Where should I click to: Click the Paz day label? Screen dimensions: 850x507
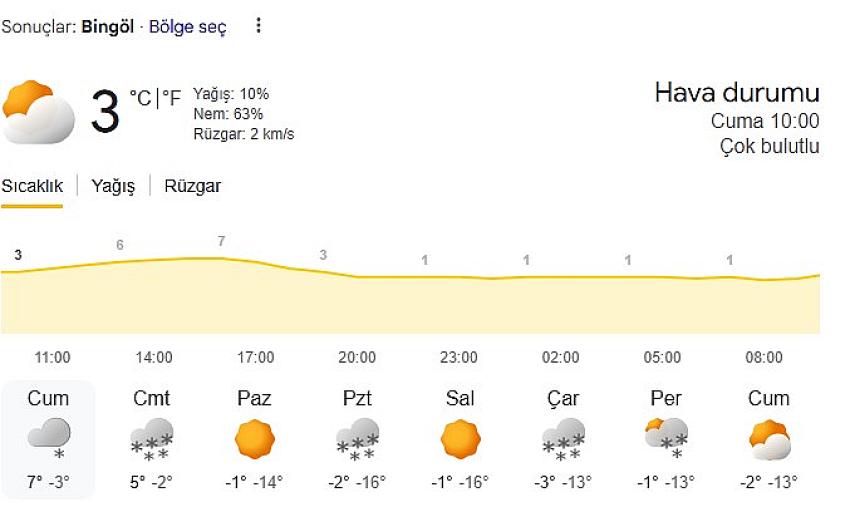(254, 398)
